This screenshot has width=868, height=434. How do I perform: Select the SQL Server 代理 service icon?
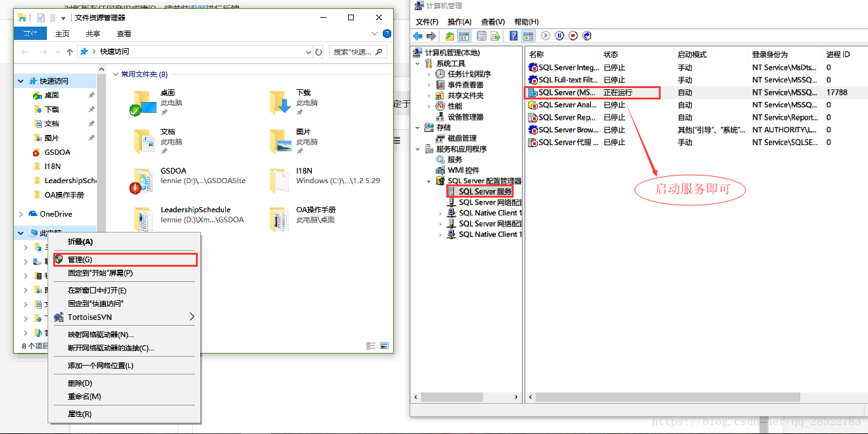tap(533, 143)
